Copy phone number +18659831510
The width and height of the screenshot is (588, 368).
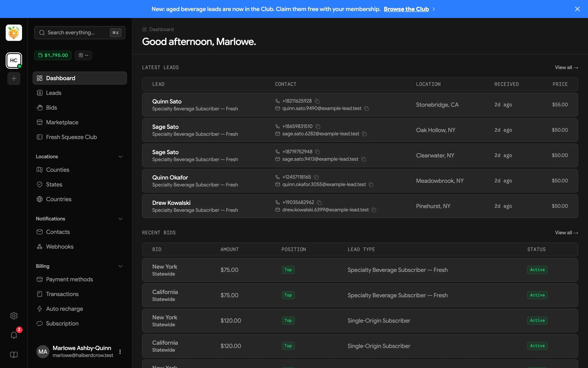tap(318, 126)
